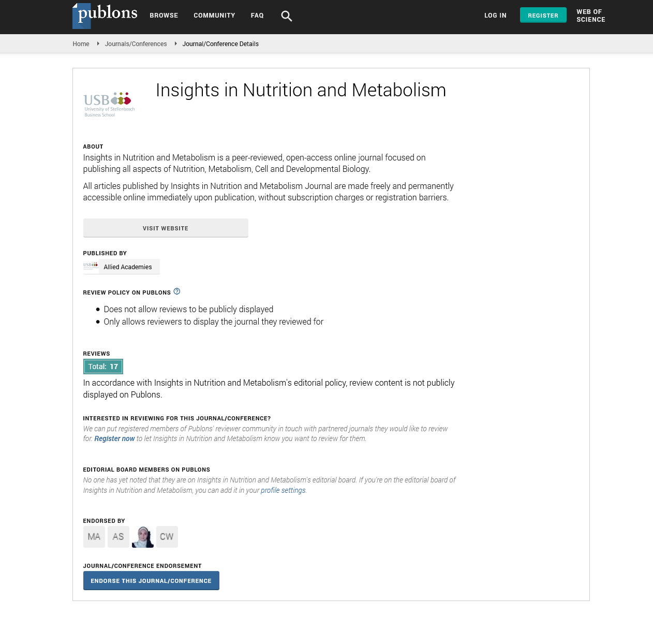Open the search magnifier icon

pos(287,16)
